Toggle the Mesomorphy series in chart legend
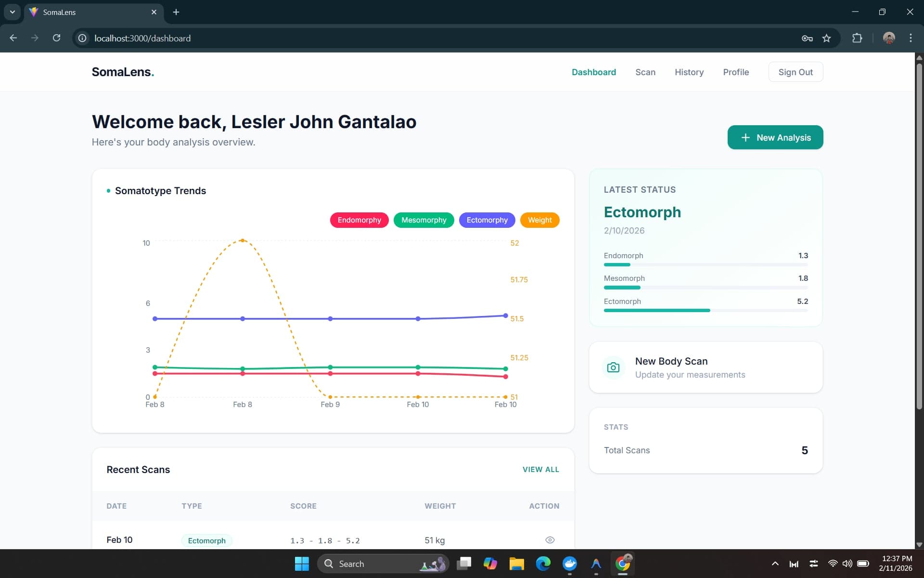This screenshot has width=924, height=578. coord(423,220)
